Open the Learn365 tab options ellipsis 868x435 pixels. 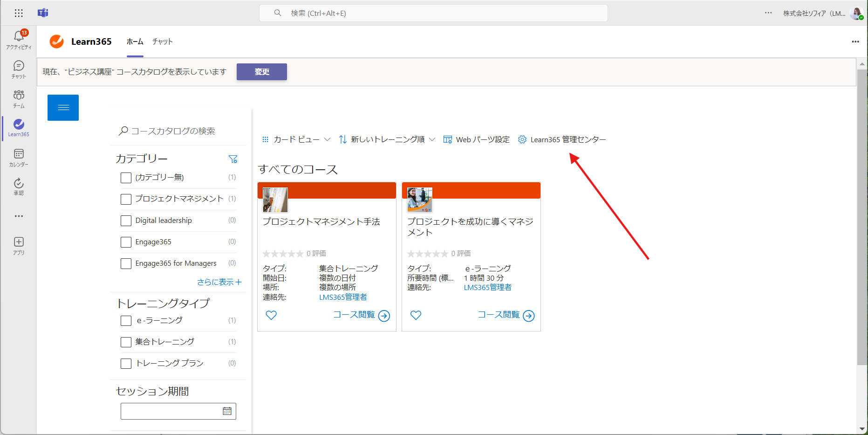coord(855,41)
